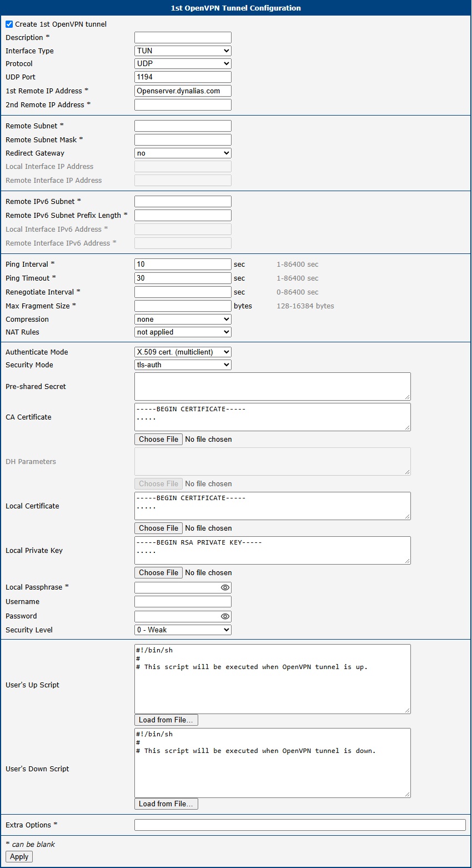This screenshot has height=868, width=472.
Task: Open Security Mode dropdown
Action: tap(183, 365)
